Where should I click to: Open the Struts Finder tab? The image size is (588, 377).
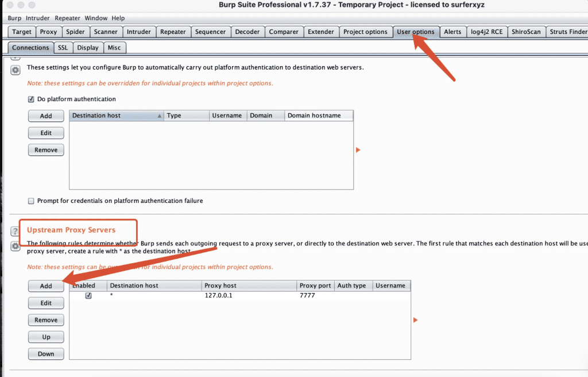pos(567,32)
